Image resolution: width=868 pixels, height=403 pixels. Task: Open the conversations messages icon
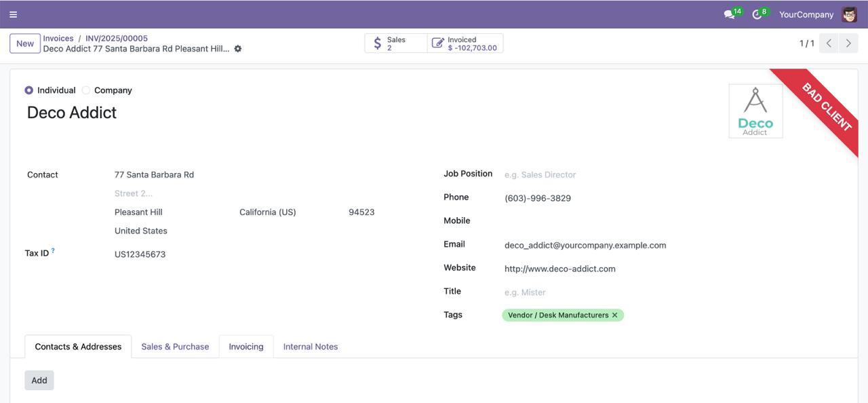(730, 14)
